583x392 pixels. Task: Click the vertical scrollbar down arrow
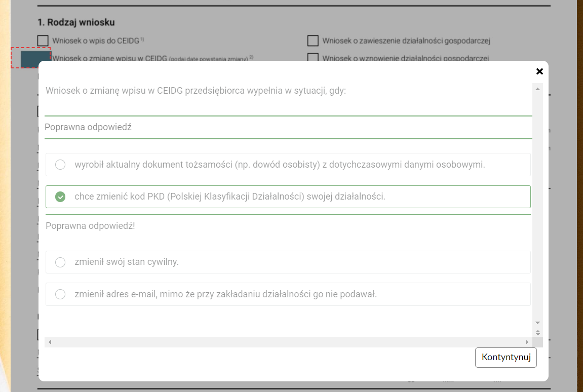(538, 323)
